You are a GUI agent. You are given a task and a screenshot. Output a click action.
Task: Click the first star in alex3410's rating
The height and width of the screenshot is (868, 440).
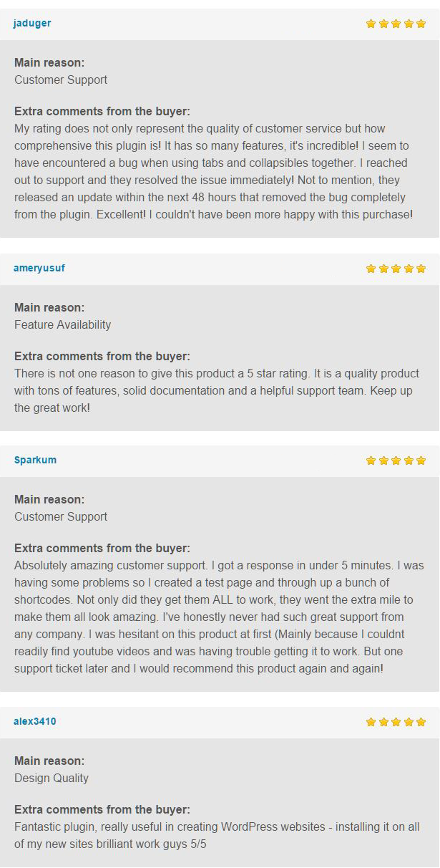371,722
